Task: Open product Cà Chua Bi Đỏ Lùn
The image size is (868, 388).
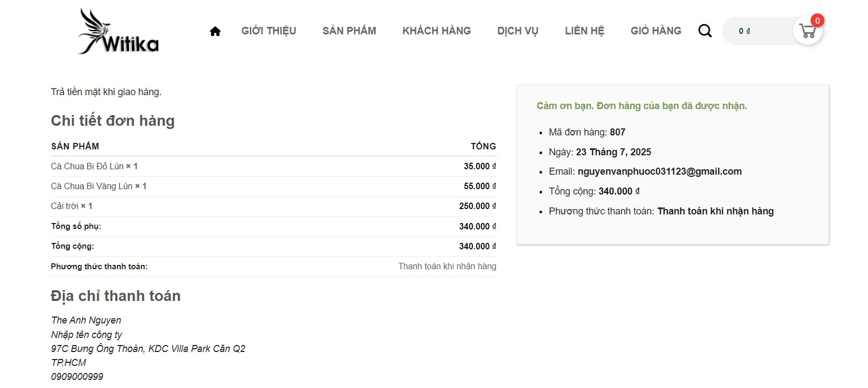Action: [87, 167]
